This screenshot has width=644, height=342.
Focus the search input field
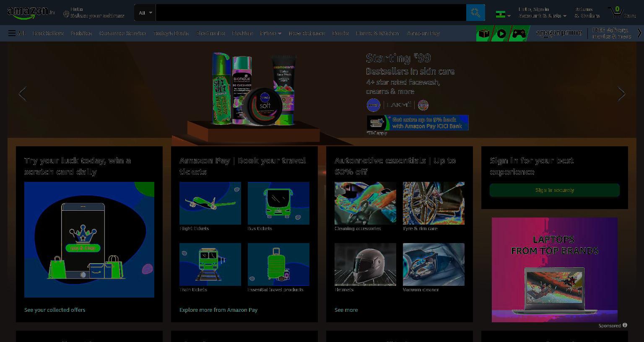(311, 13)
